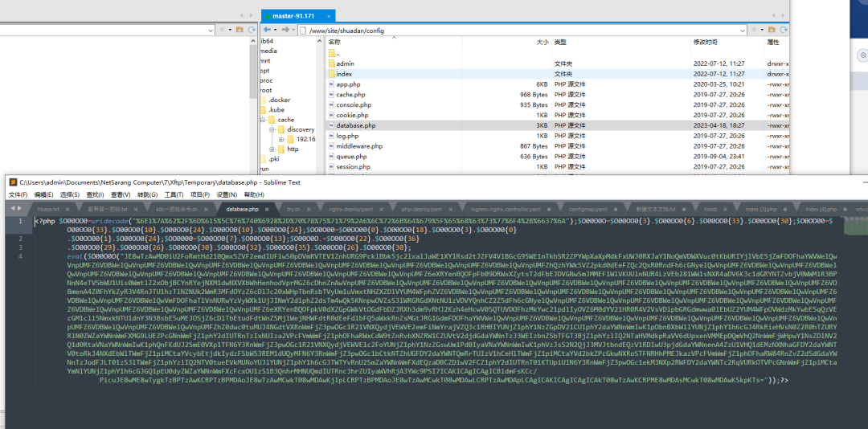Image resolution: width=868 pixels, height=429 pixels.
Task: Select the .kube folder in the tree
Action: coord(276,109)
